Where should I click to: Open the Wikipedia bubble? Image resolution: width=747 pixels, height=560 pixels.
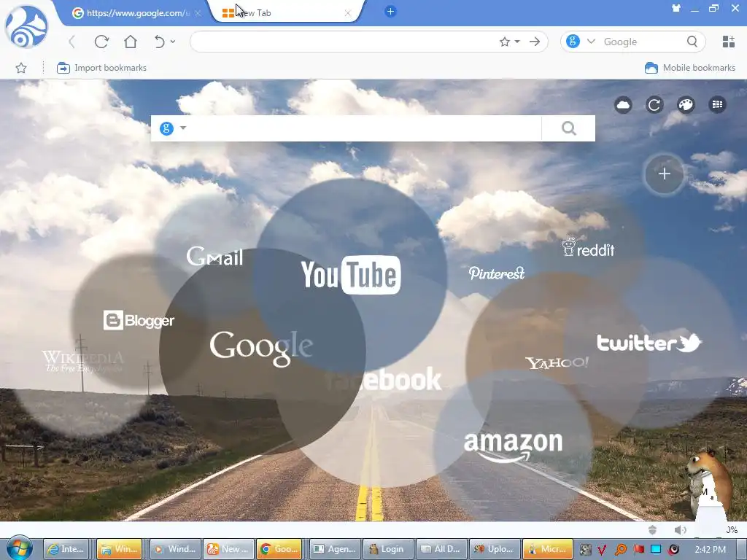[x=83, y=361]
